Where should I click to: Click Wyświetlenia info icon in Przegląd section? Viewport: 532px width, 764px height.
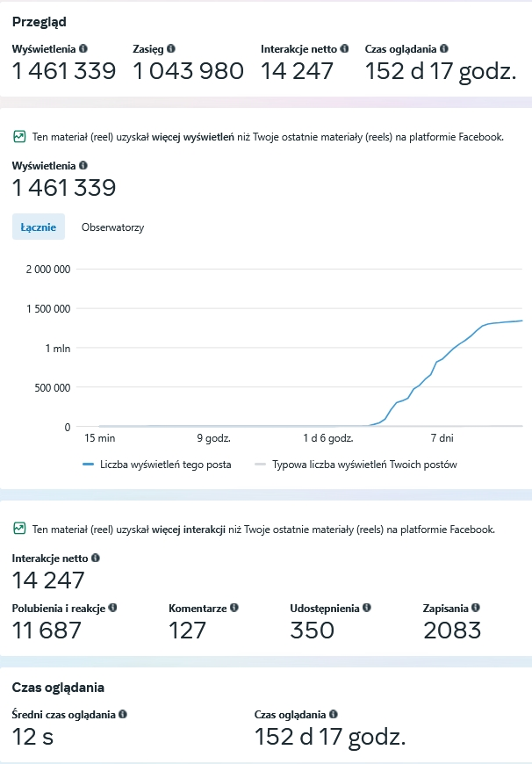pos(83,49)
